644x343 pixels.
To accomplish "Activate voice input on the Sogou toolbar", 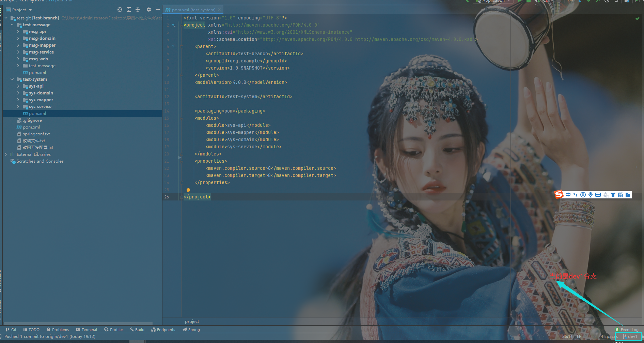I will click(x=591, y=194).
